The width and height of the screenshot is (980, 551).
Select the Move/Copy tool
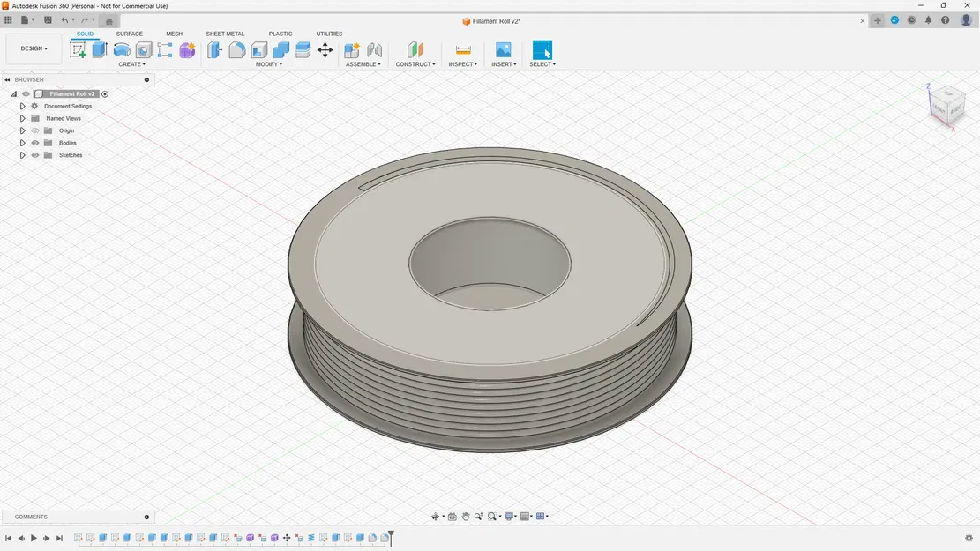(325, 50)
